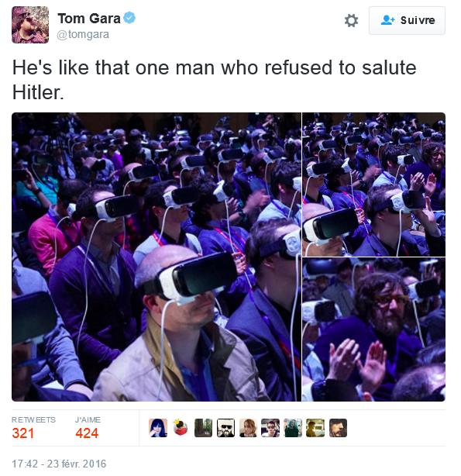Image resolution: width=461 pixels, height=476 pixels.
Task: Open the top-right crowd photo
Action: [x=373, y=185]
